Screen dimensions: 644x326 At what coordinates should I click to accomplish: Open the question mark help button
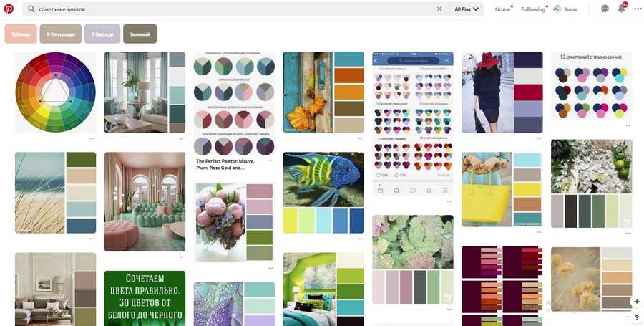[637, 317]
